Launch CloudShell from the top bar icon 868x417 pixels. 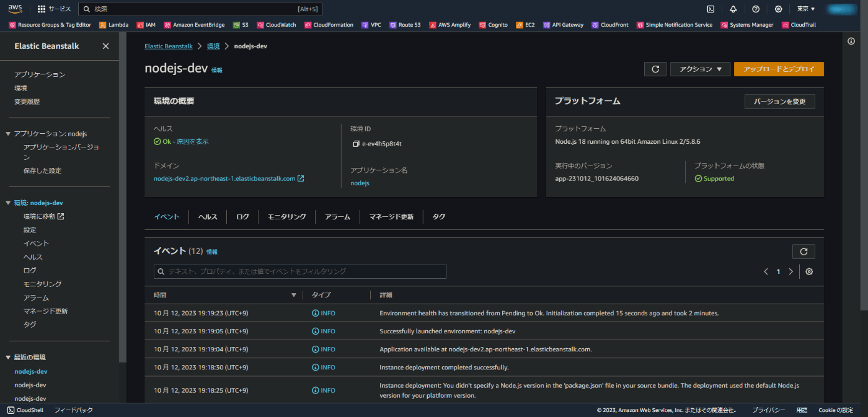click(x=711, y=9)
